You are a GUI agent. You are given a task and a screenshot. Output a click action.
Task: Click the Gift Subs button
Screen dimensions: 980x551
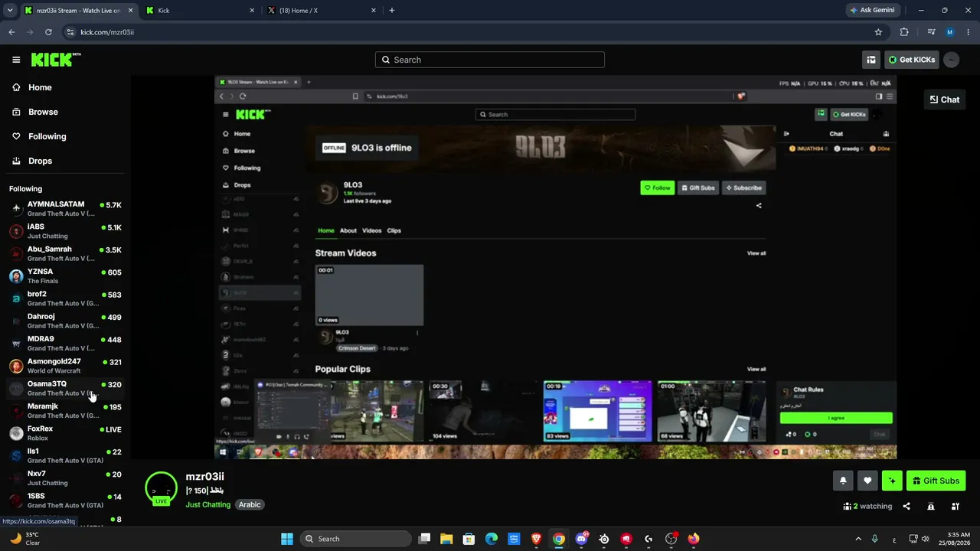(936, 481)
